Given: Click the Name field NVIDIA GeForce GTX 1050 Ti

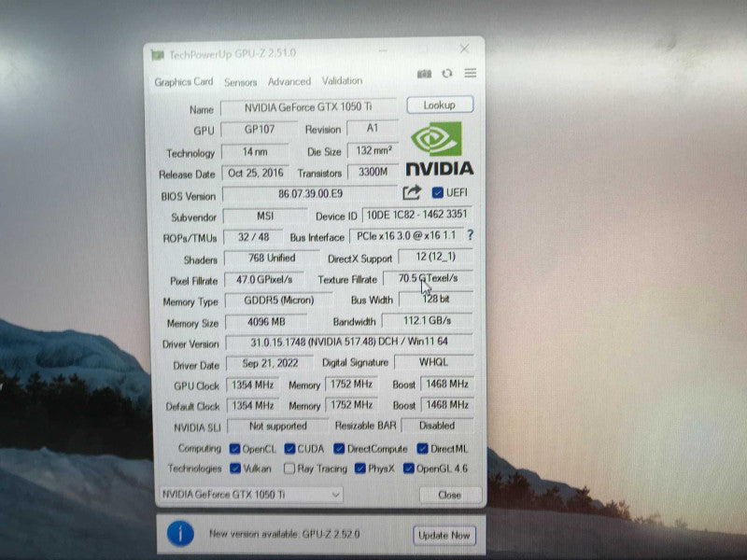Looking at the screenshot, I should pos(308,107).
